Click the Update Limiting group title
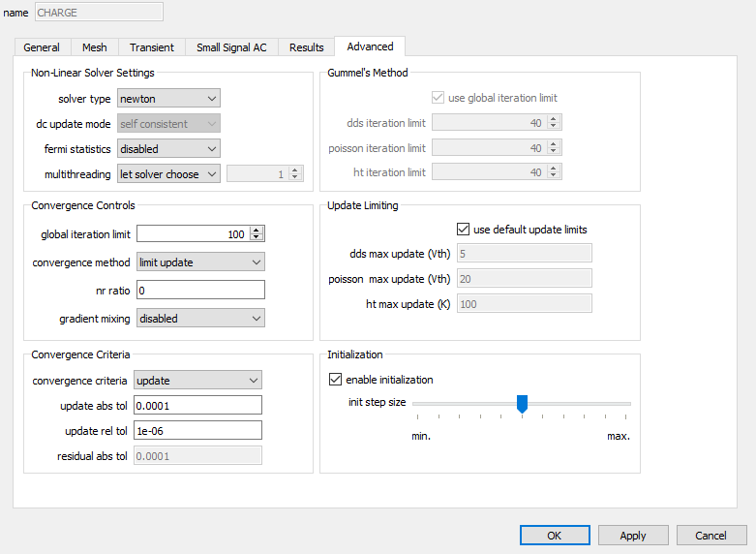756x554 pixels. [363, 205]
